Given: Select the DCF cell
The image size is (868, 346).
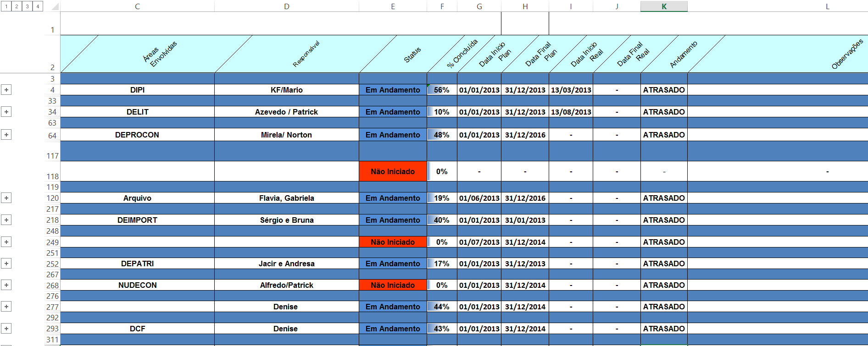Looking at the screenshot, I should pyautogui.click(x=137, y=329).
